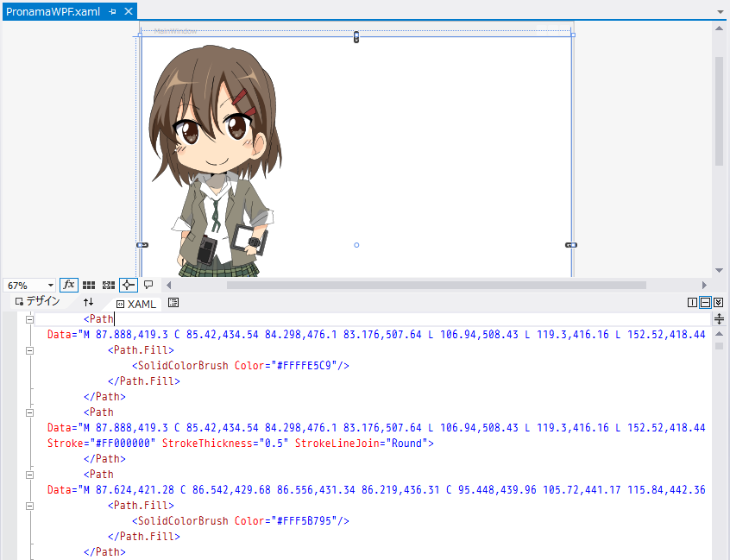Switch to the デザイン tab
The width and height of the screenshot is (730, 560).
[37, 302]
